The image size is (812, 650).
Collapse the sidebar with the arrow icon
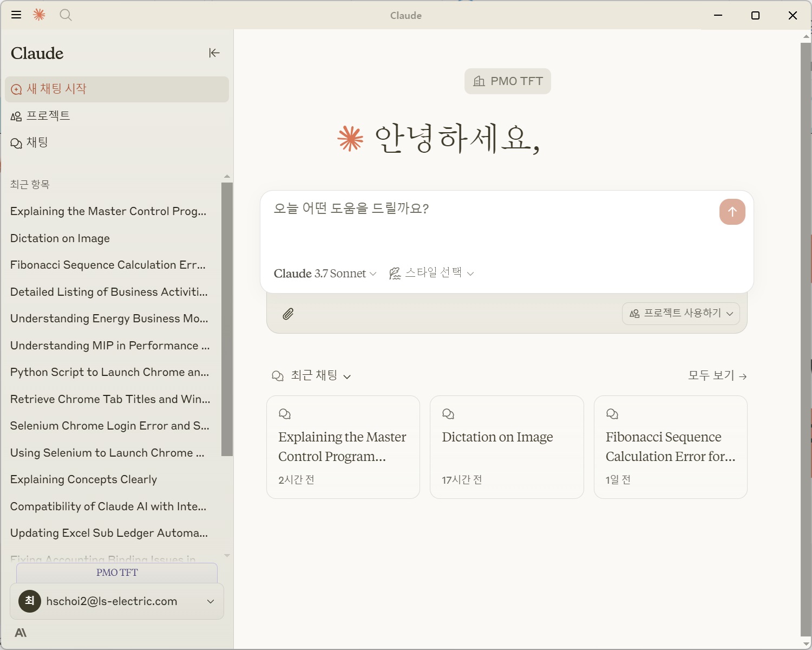tap(214, 53)
